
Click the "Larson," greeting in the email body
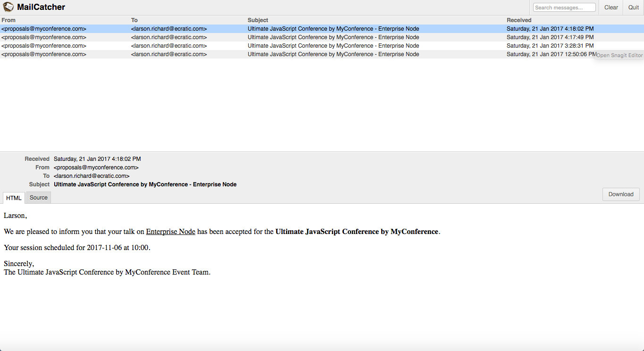(x=16, y=216)
